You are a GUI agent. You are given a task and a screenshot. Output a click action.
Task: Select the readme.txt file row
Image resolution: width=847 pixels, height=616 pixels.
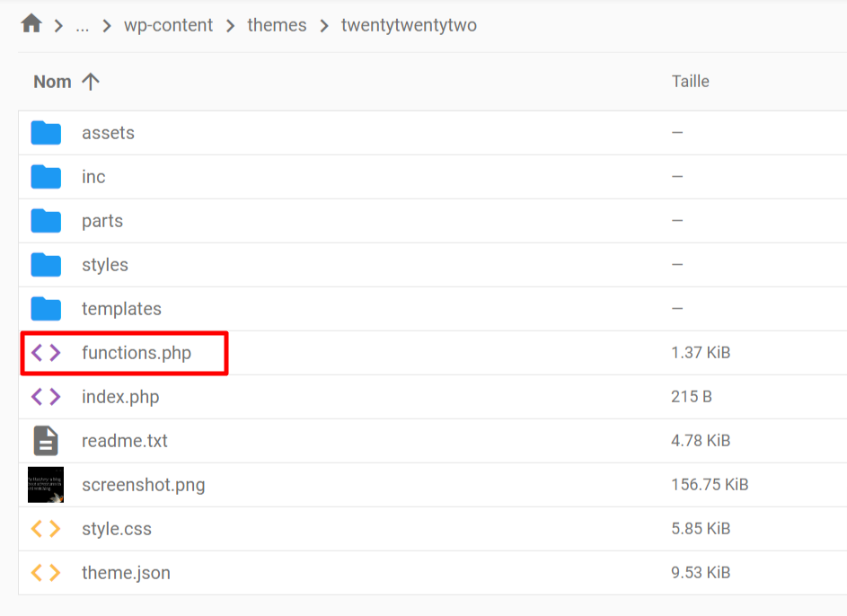pyautogui.click(x=125, y=440)
